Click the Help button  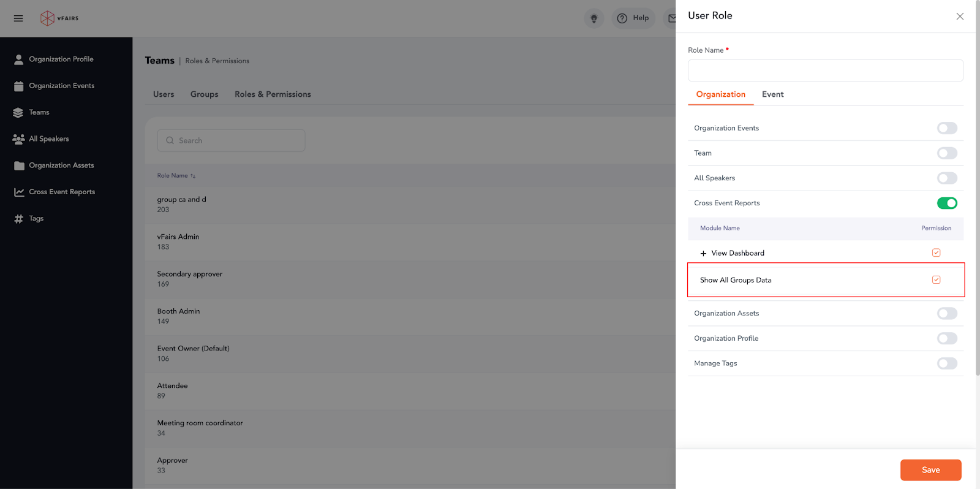tap(634, 18)
